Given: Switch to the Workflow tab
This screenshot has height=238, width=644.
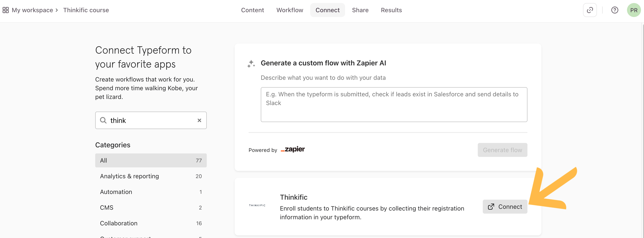Looking at the screenshot, I should point(290,10).
